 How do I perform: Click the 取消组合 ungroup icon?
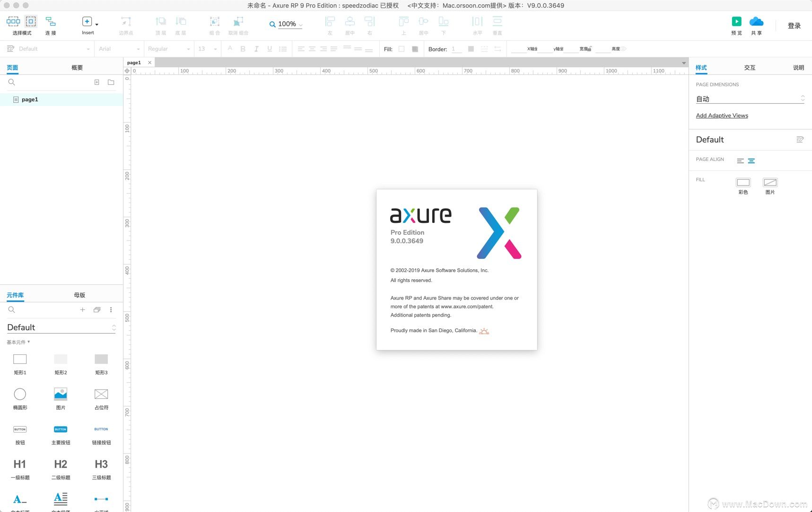pyautogui.click(x=238, y=21)
